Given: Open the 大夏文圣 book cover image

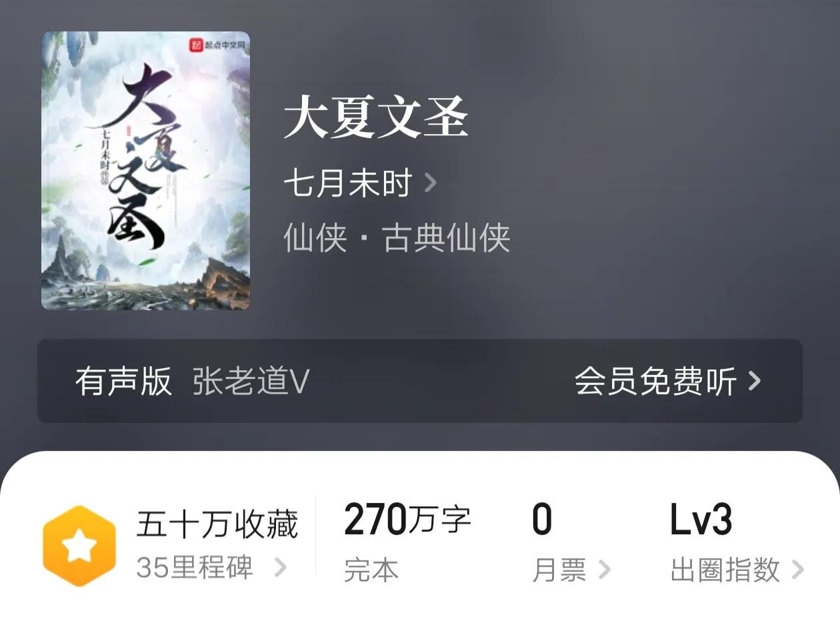Looking at the screenshot, I should click(146, 171).
